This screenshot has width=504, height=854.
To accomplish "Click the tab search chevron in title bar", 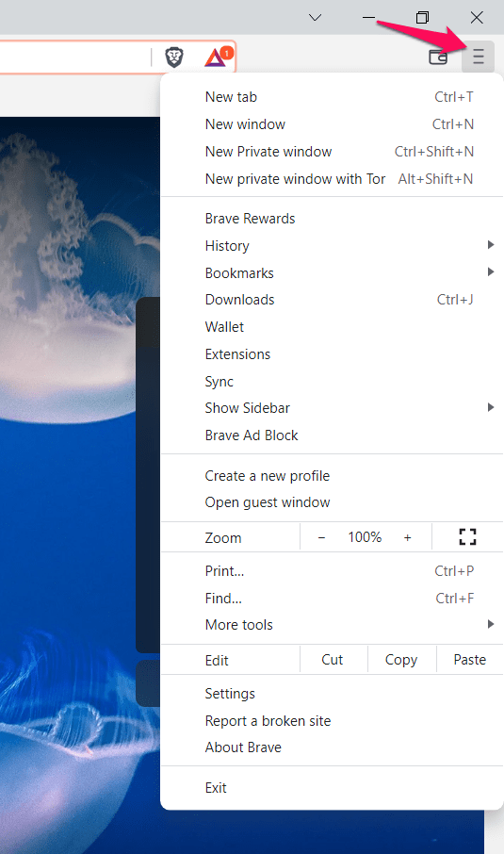I will (x=315, y=17).
